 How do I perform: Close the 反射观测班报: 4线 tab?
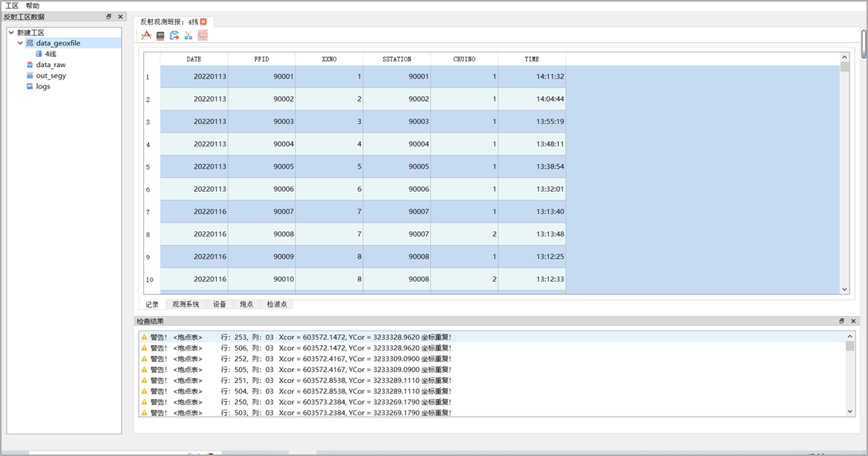click(204, 22)
